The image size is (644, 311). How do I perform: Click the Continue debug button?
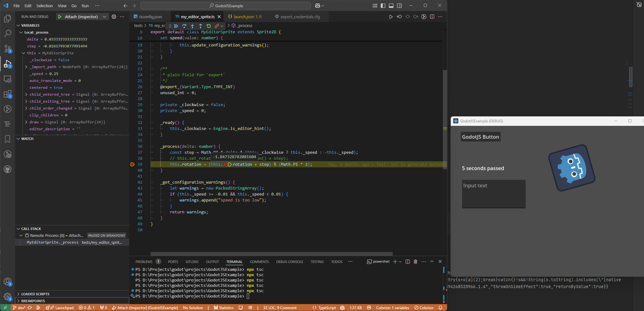pyautogui.click(x=176, y=26)
